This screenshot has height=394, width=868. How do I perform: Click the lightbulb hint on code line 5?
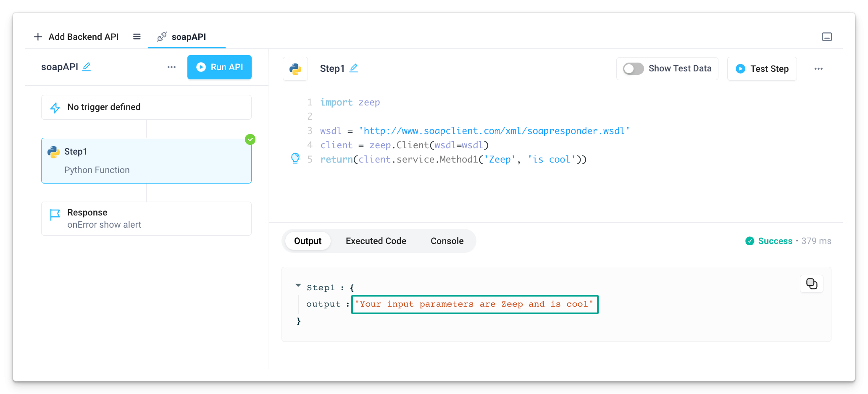[x=295, y=159]
